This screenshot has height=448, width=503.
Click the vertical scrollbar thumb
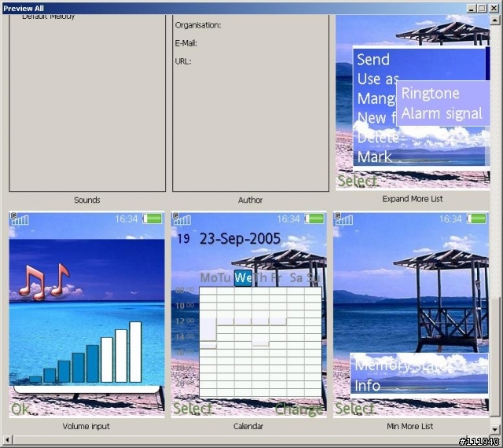click(x=494, y=357)
